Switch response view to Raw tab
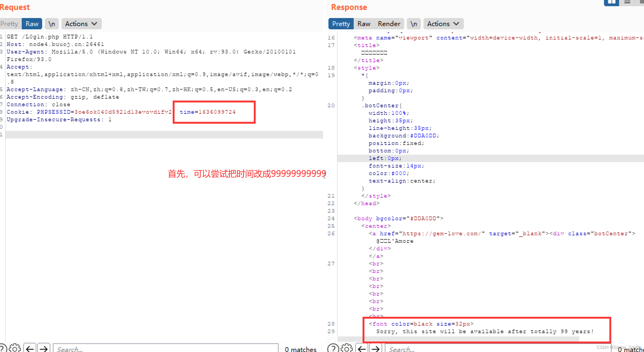 (364, 24)
